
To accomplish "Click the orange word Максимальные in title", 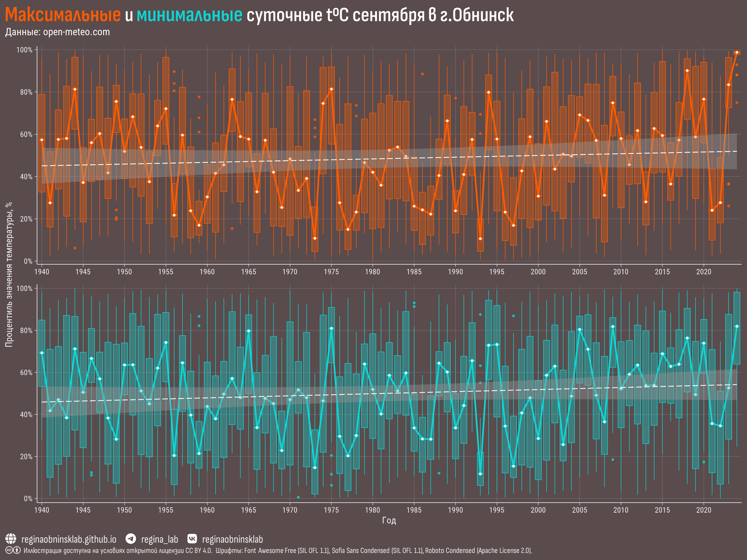I will [63, 15].
